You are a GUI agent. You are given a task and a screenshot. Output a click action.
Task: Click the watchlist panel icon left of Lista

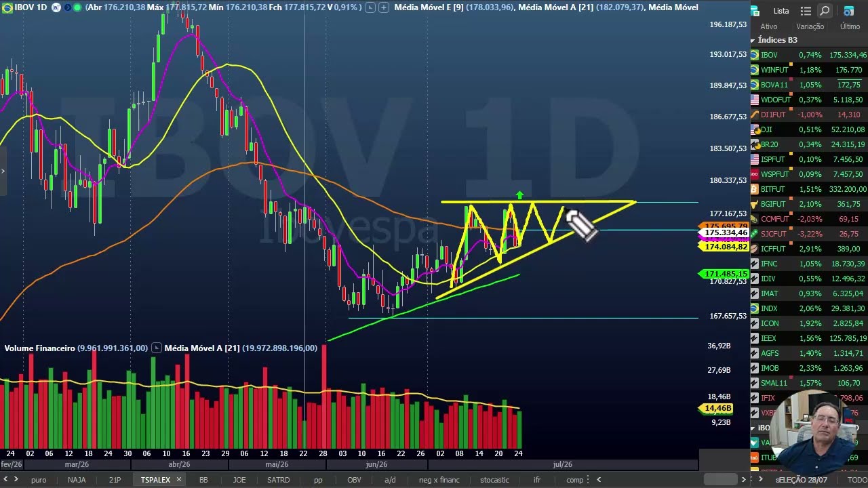pyautogui.click(x=755, y=11)
